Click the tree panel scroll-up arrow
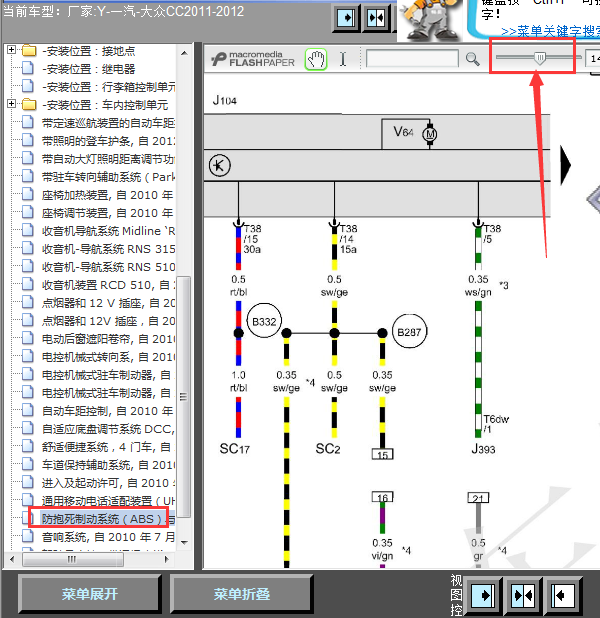 tap(184, 53)
